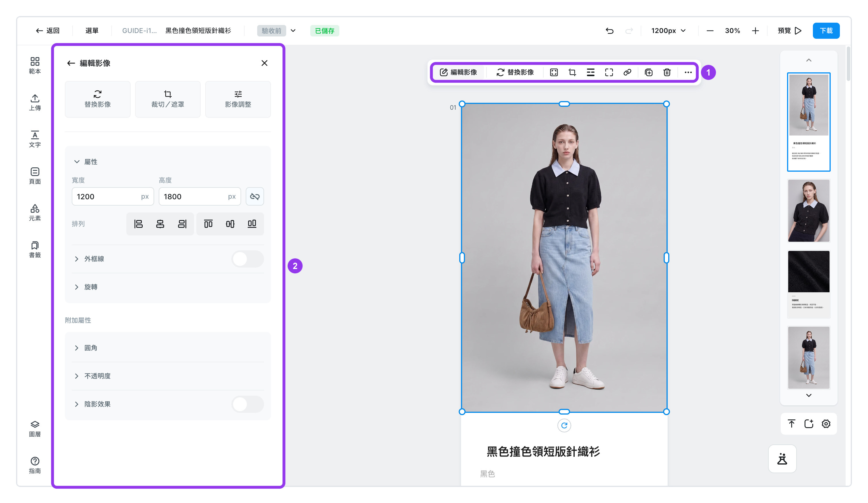The height and width of the screenshot is (503, 868).
Task: Click the crop icon in floating toolbar
Action: (x=572, y=72)
